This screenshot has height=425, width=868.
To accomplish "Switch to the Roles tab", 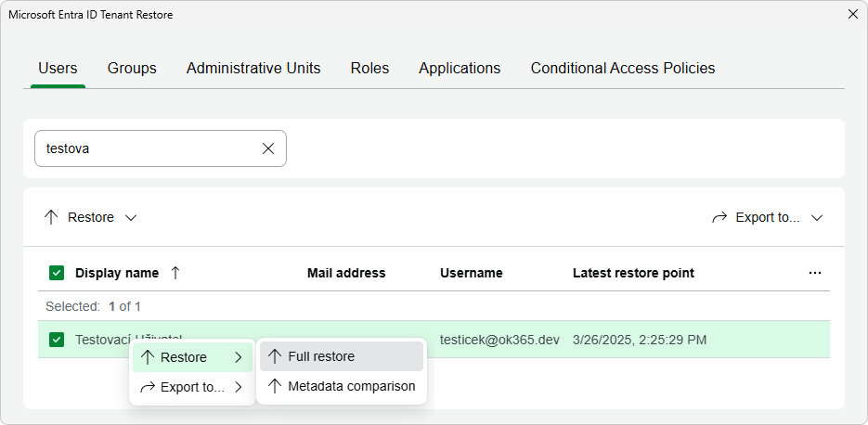I will (369, 68).
